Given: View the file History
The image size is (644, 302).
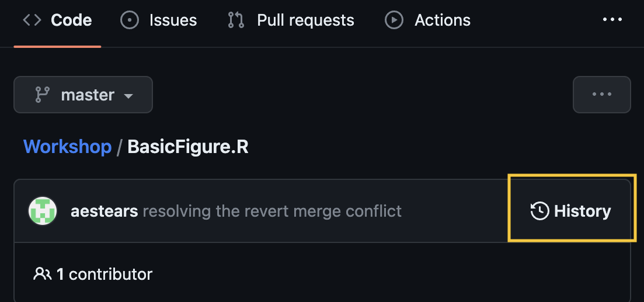Looking at the screenshot, I should pos(582,211).
